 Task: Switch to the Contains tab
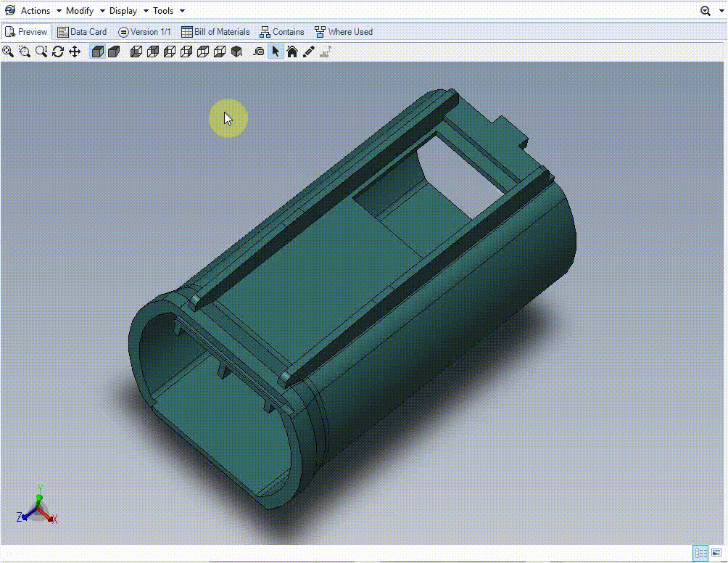pyautogui.click(x=282, y=32)
